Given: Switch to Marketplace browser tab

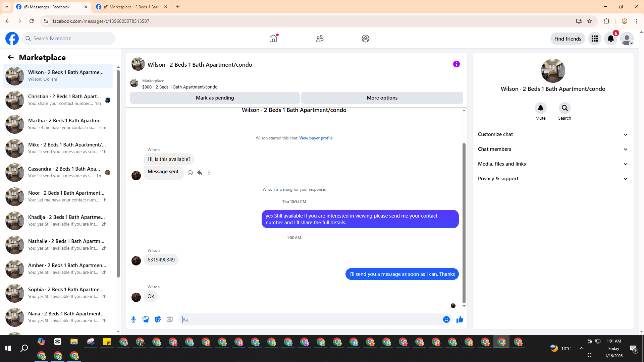Looking at the screenshot, I should 131,7.
